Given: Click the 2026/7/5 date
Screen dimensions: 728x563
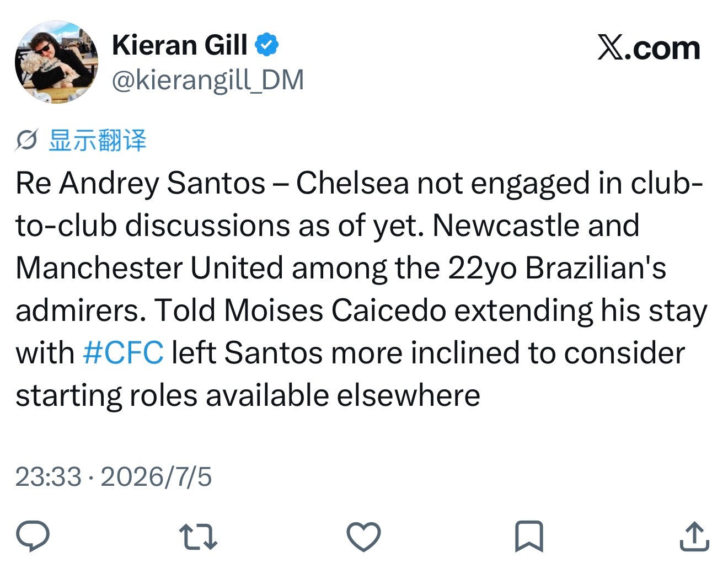Looking at the screenshot, I should coord(156,476).
